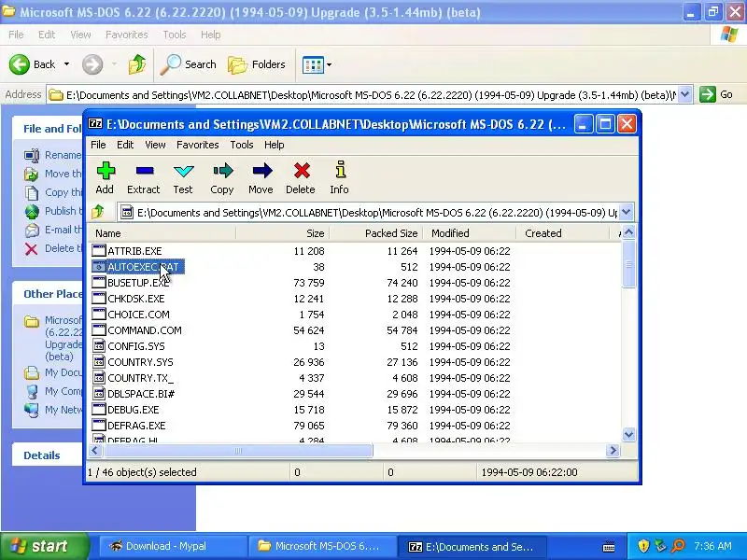
Task: Click the horizontal scrollbar right arrow in 7-Zip
Action: click(x=613, y=450)
